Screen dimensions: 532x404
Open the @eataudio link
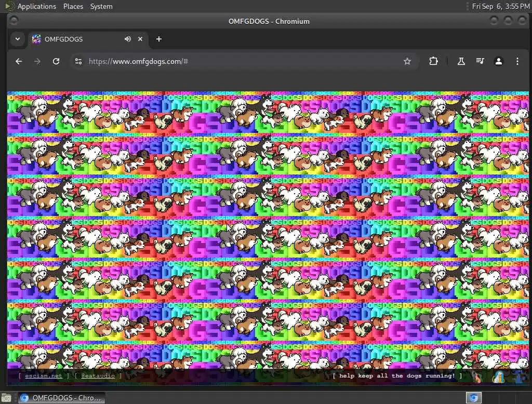(98, 376)
